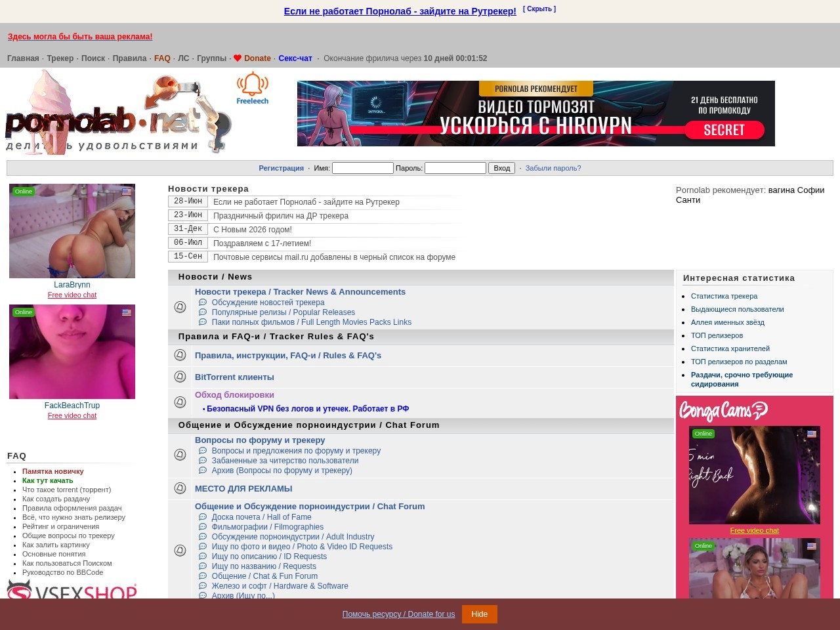The image size is (840, 630).
Task: Click the forum icon beside Tracker News & Announcements
Action: 180,307
